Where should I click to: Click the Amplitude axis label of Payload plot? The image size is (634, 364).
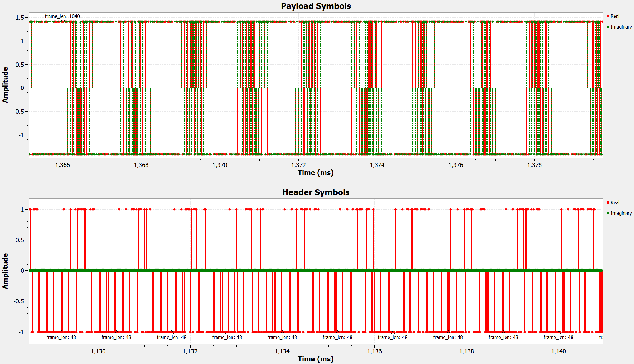tap(5, 85)
